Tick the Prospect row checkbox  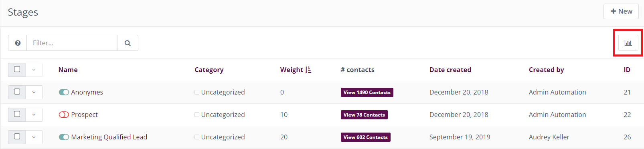(17, 114)
